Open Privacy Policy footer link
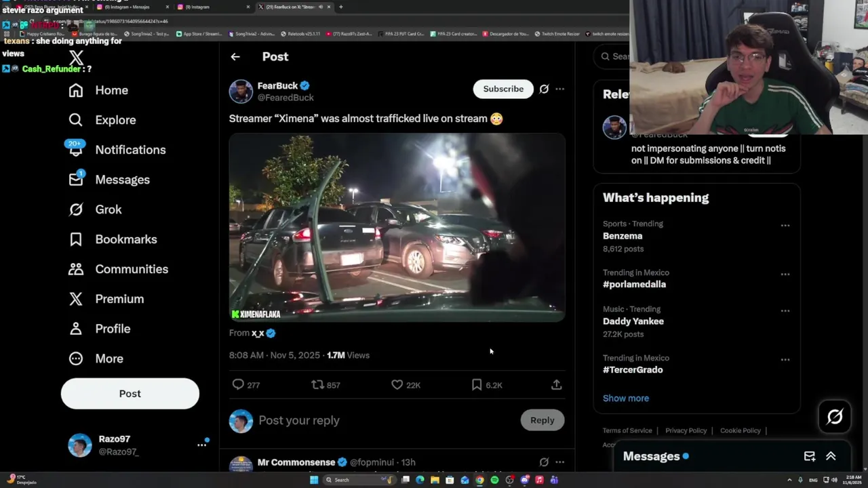This screenshot has height=488, width=868. (686, 430)
